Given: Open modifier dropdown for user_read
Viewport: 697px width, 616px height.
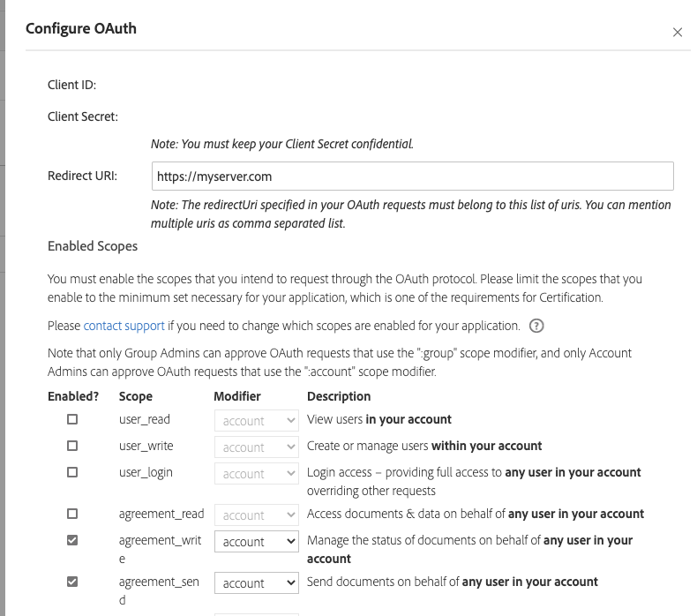Looking at the screenshot, I should pyautogui.click(x=257, y=421).
